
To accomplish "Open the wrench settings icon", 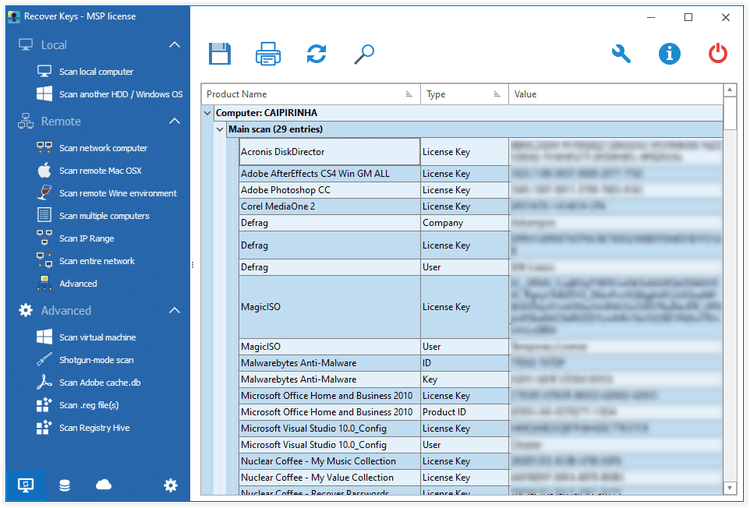I will point(621,54).
